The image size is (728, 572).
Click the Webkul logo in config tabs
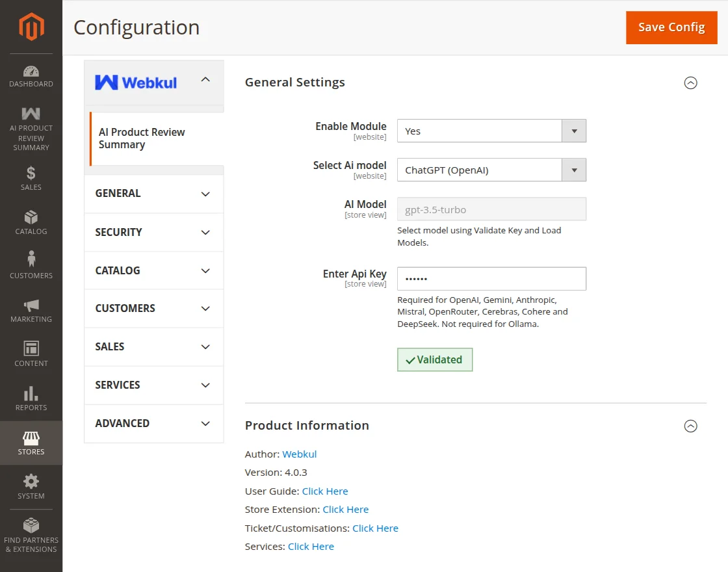[x=136, y=82]
